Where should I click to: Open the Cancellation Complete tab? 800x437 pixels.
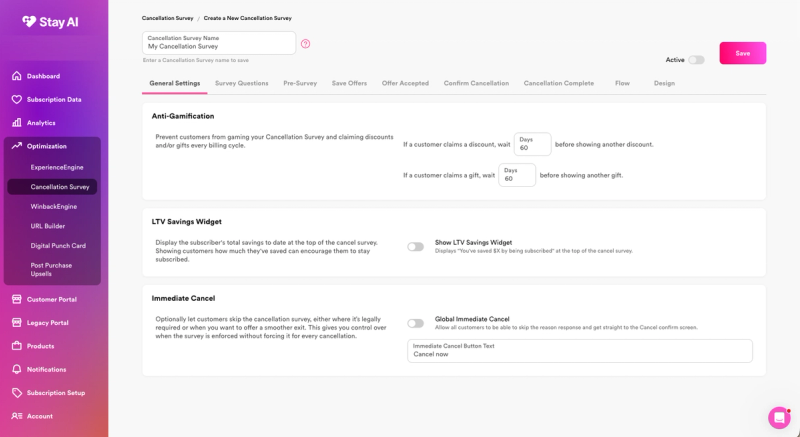pos(559,83)
